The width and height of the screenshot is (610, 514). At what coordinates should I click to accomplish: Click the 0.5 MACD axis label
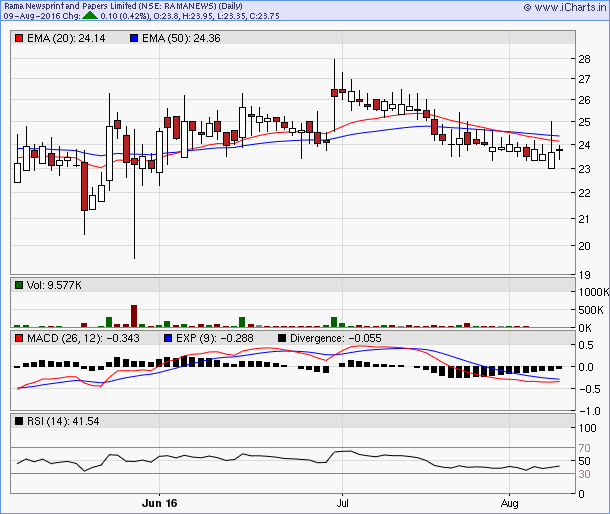coord(586,345)
